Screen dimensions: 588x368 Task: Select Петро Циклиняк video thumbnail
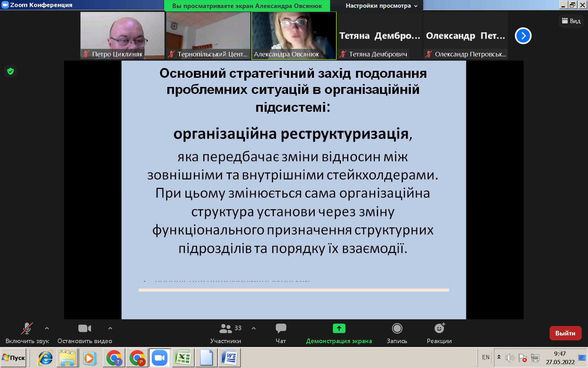coord(122,35)
